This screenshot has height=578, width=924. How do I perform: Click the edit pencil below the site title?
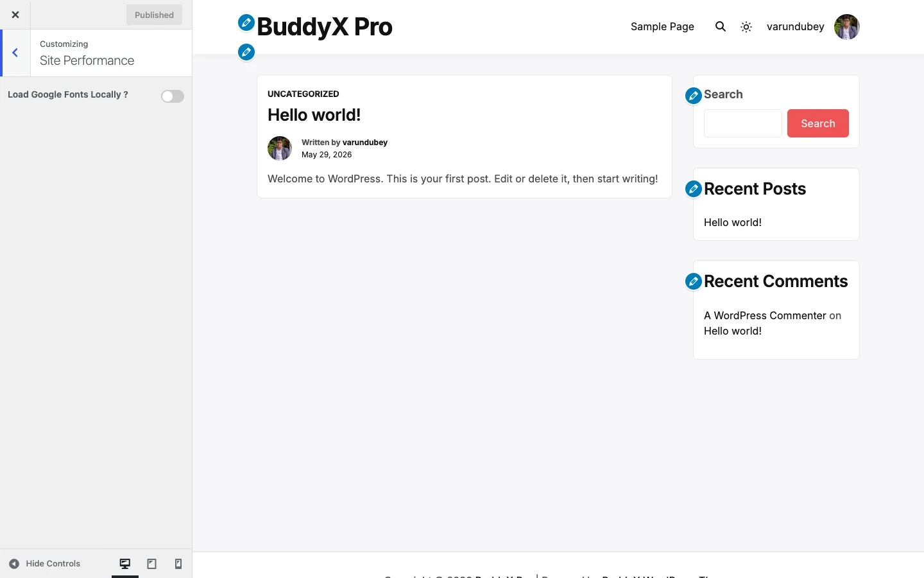click(x=246, y=52)
